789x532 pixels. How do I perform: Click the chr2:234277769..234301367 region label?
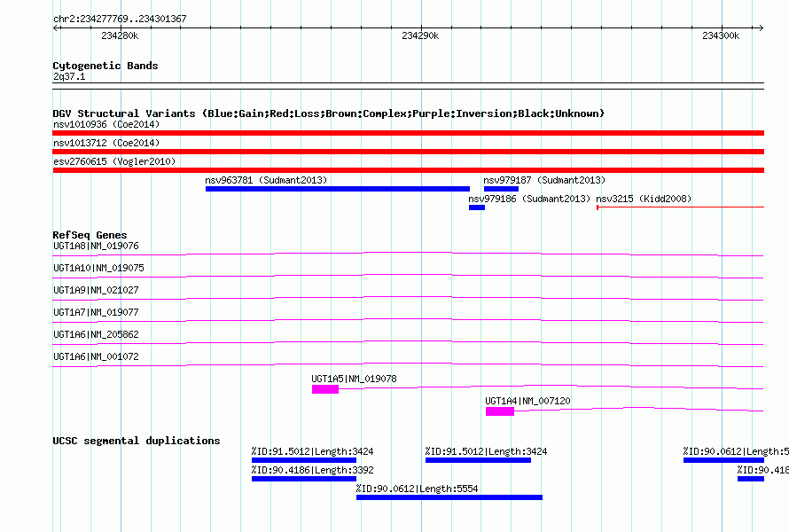pos(120,19)
